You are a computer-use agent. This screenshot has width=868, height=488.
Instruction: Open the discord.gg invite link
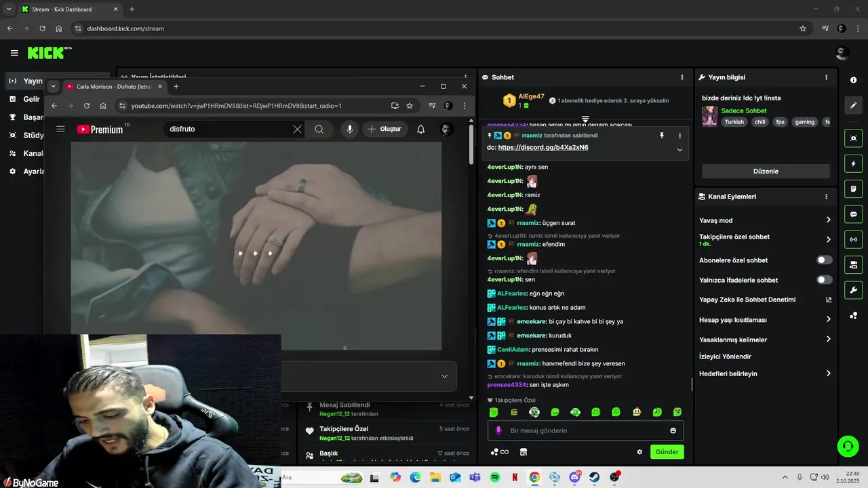[x=543, y=148]
